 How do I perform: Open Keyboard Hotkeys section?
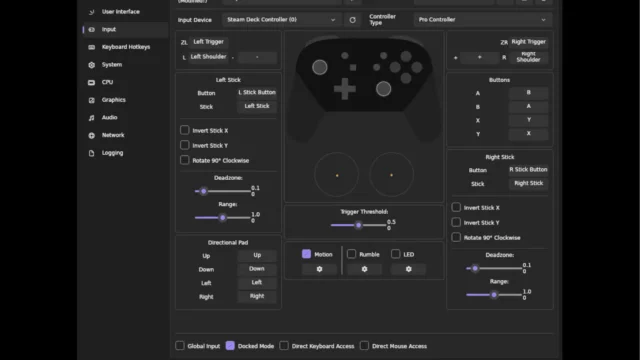(126, 47)
